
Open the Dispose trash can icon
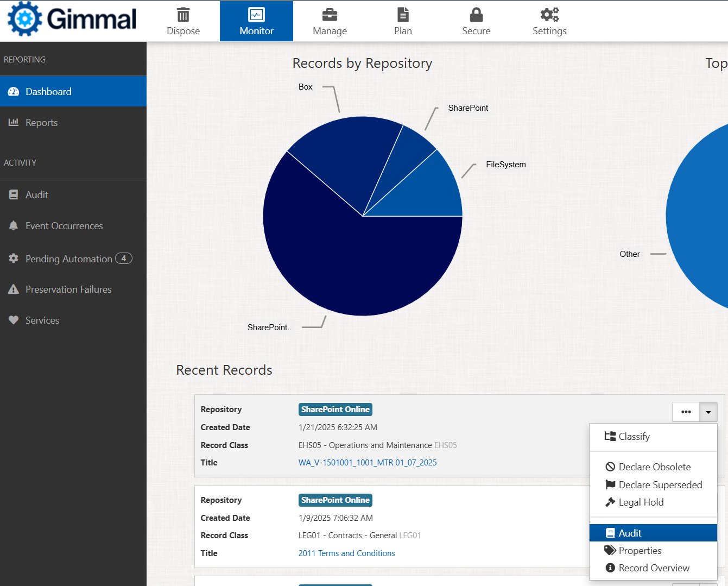183,15
